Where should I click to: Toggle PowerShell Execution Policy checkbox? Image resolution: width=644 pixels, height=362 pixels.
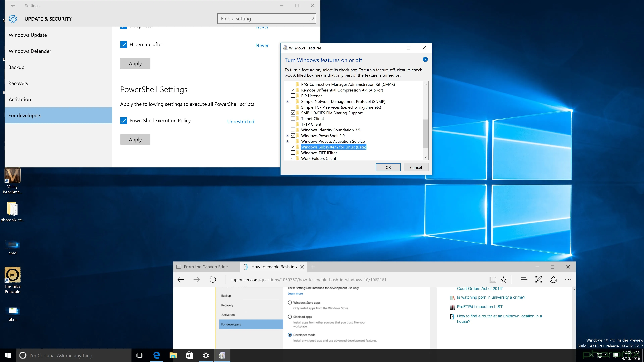coord(123,121)
